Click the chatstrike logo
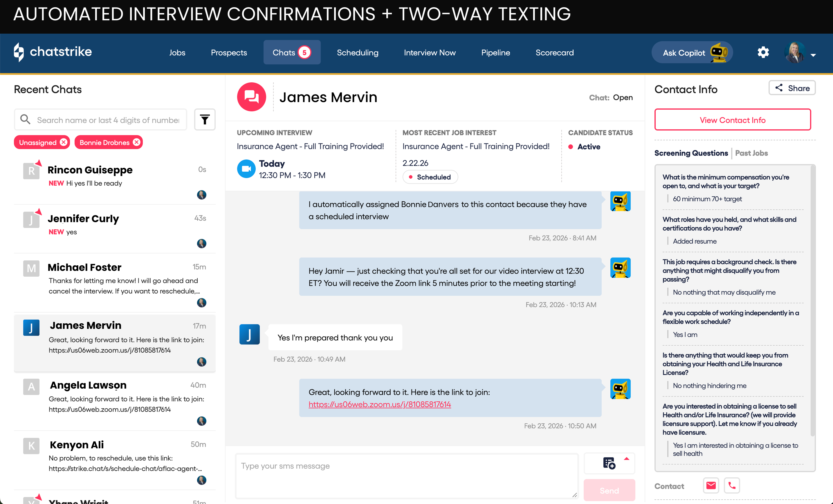The image size is (833, 504). [53, 52]
